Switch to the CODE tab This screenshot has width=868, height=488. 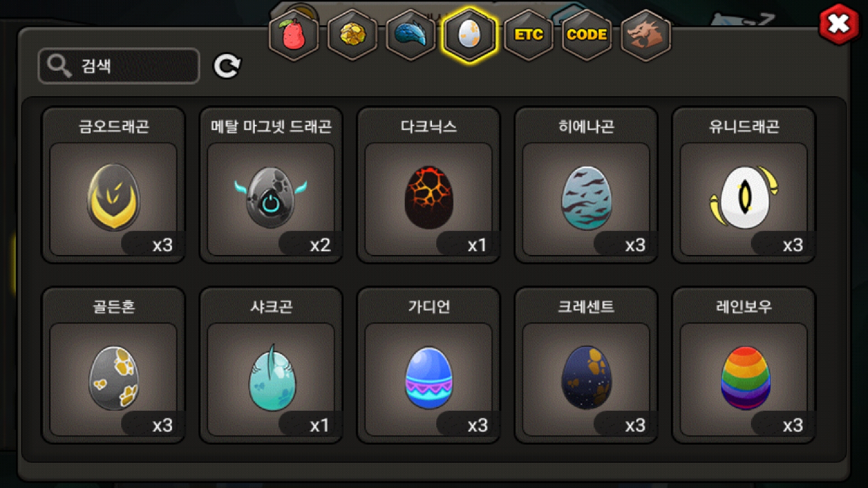[587, 35]
